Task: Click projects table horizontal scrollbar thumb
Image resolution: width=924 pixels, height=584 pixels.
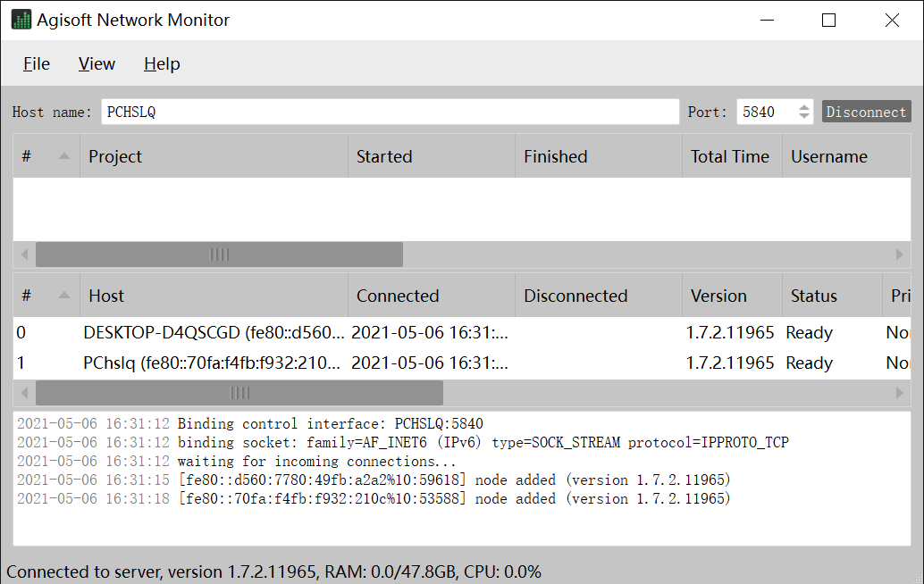Action: click(219, 254)
